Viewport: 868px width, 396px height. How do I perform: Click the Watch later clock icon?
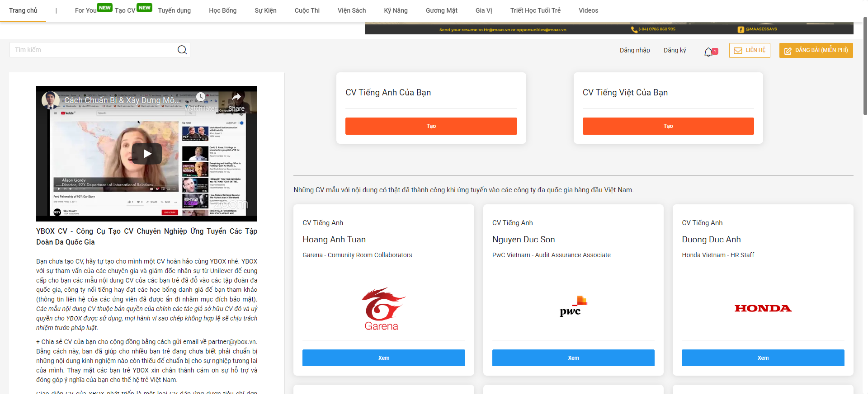[x=201, y=97]
